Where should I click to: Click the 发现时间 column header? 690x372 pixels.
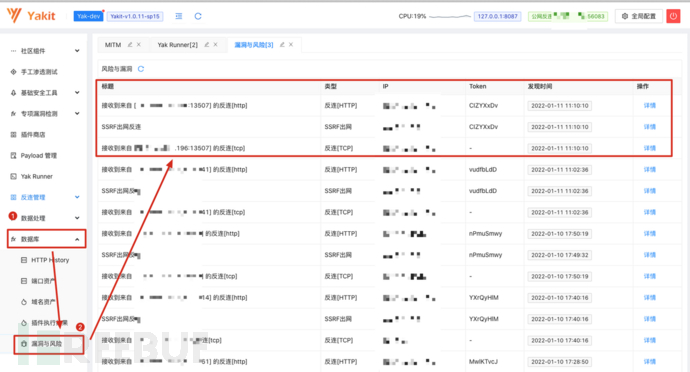click(x=540, y=86)
